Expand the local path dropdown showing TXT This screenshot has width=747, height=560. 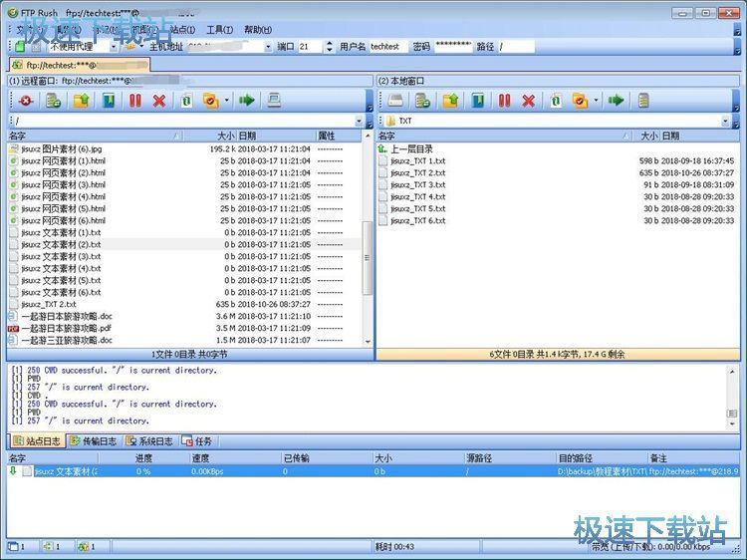[x=725, y=121]
